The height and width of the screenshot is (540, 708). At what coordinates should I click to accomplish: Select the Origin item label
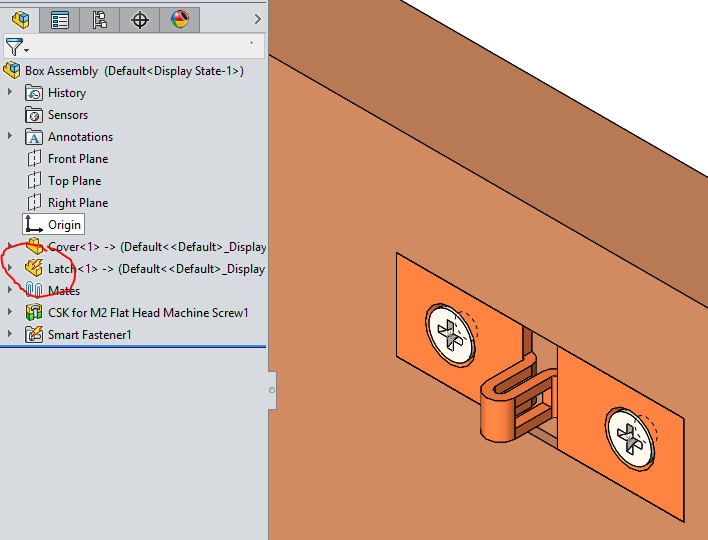[x=64, y=225]
